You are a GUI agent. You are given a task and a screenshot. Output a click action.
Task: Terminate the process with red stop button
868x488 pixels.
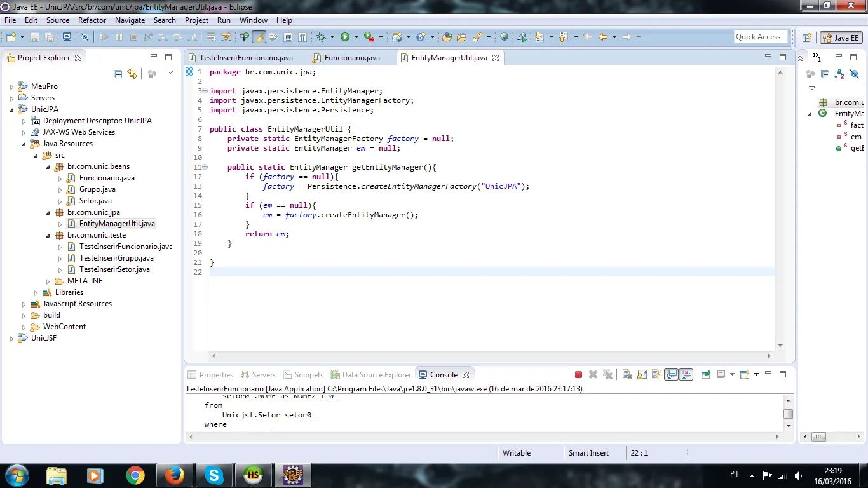click(x=578, y=375)
